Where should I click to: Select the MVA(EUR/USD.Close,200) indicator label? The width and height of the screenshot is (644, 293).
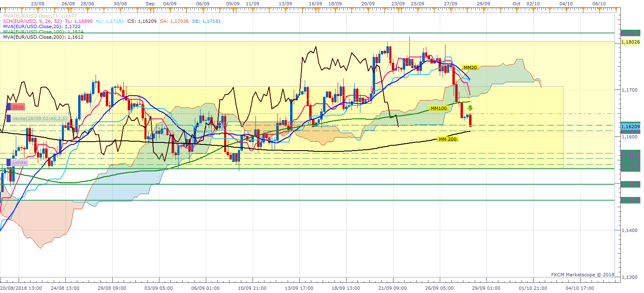pyautogui.click(x=43, y=37)
